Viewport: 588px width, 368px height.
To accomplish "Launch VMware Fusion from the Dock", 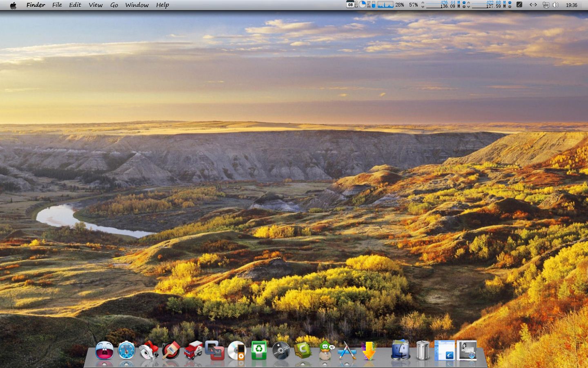I will (215, 350).
